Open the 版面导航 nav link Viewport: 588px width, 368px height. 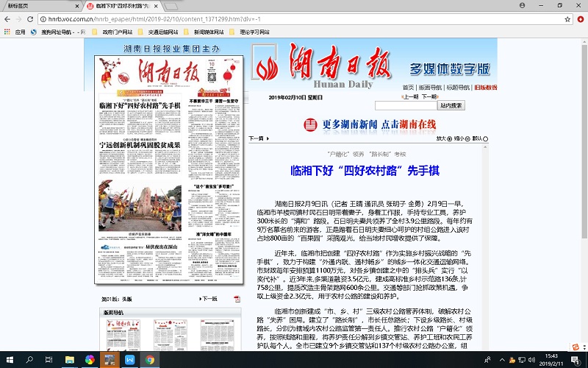pos(430,87)
